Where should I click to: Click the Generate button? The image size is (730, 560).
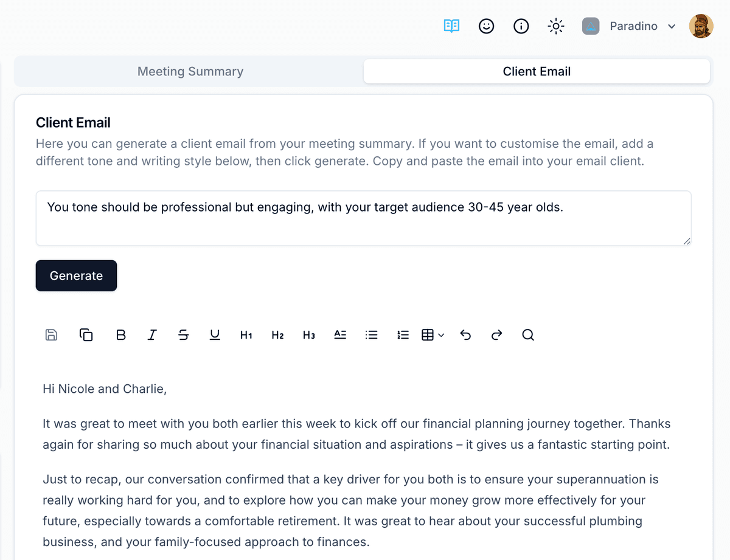point(76,275)
